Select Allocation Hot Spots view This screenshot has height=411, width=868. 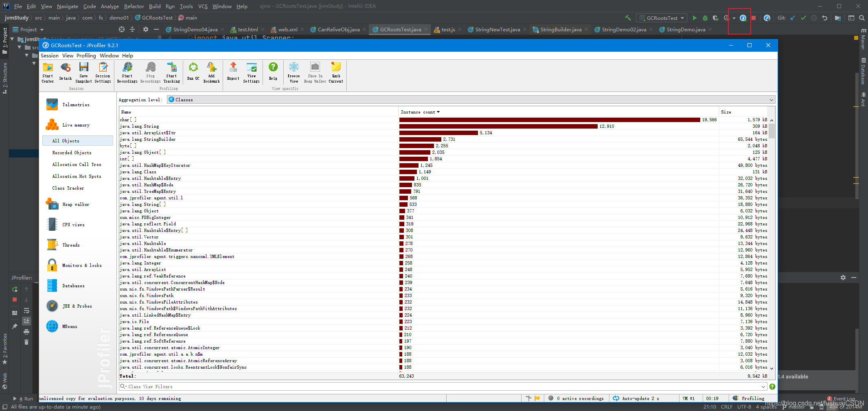77,176
